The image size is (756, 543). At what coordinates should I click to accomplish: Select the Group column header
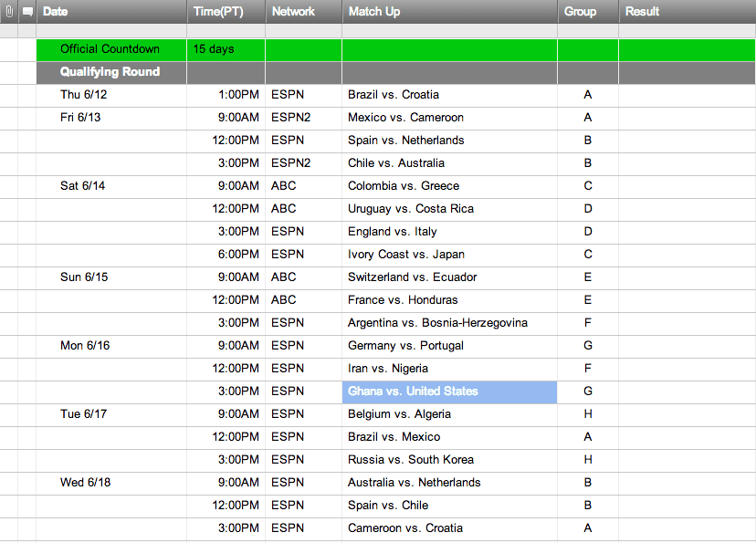click(580, 12)
